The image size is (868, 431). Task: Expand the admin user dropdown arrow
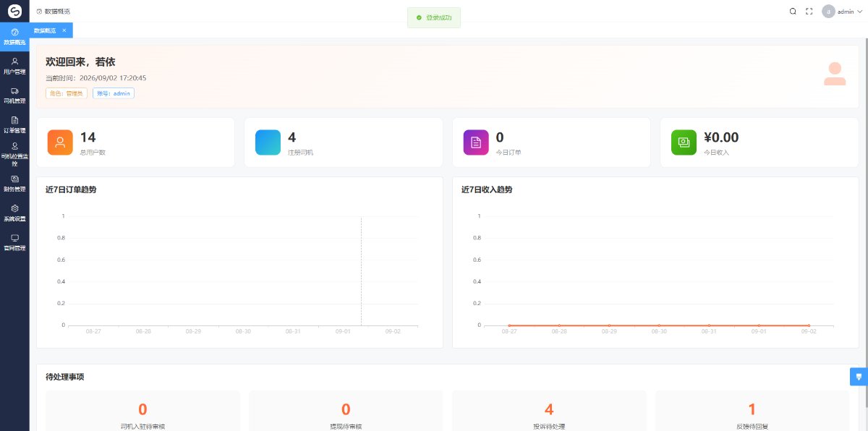click(859, 12)
